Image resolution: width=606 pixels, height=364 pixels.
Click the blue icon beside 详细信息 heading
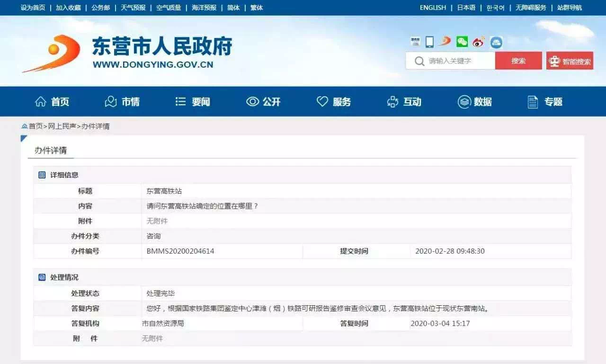tap(42, 175)
